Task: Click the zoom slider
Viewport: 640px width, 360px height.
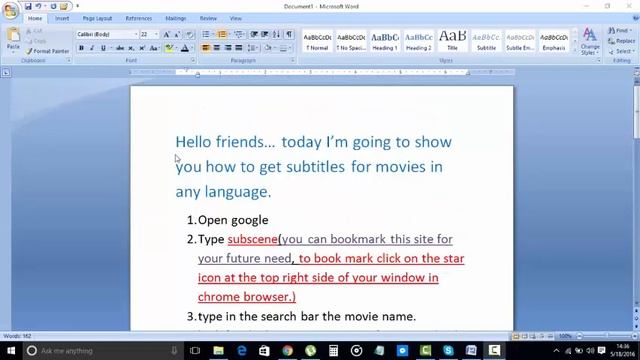Action: click(607, 336)
